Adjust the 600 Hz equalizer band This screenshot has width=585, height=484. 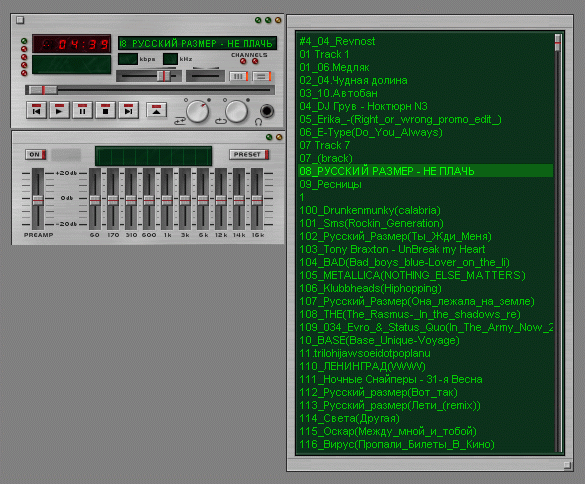pos(149,199)
